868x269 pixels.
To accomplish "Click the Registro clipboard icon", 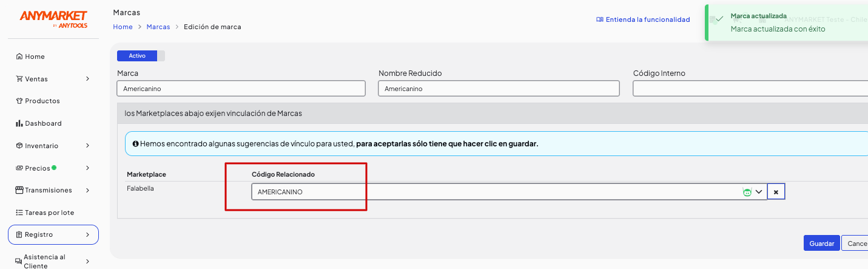I will click(x=19, y=234).
